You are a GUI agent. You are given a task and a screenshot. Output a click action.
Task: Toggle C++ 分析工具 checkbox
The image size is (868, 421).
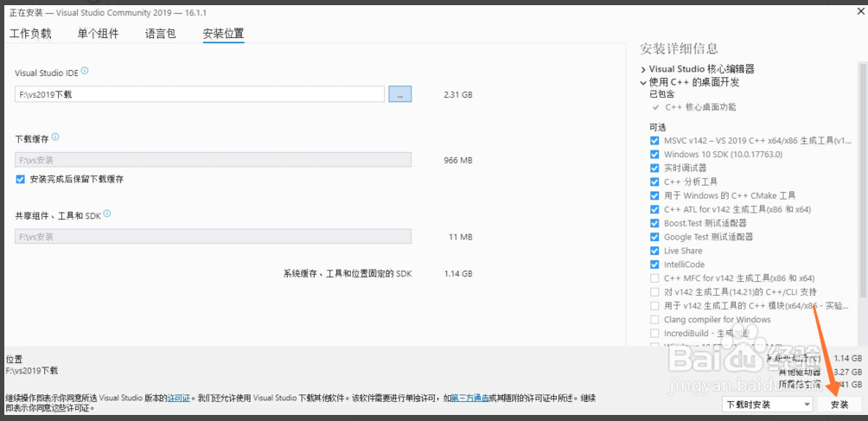[654, 182]
